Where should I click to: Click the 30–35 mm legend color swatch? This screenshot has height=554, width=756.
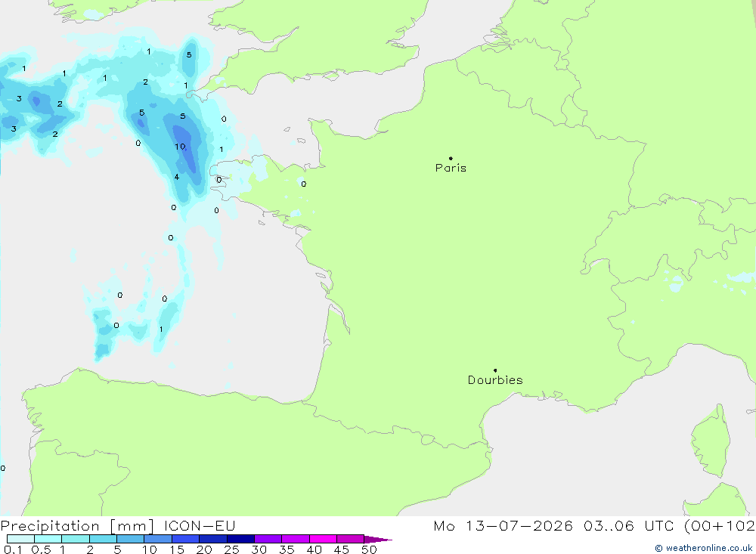tap(268, 539)
